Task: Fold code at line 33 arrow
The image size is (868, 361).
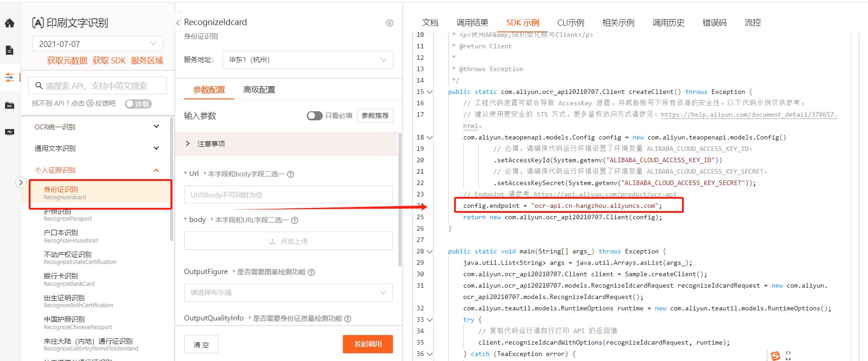Action: coord(429,320)
